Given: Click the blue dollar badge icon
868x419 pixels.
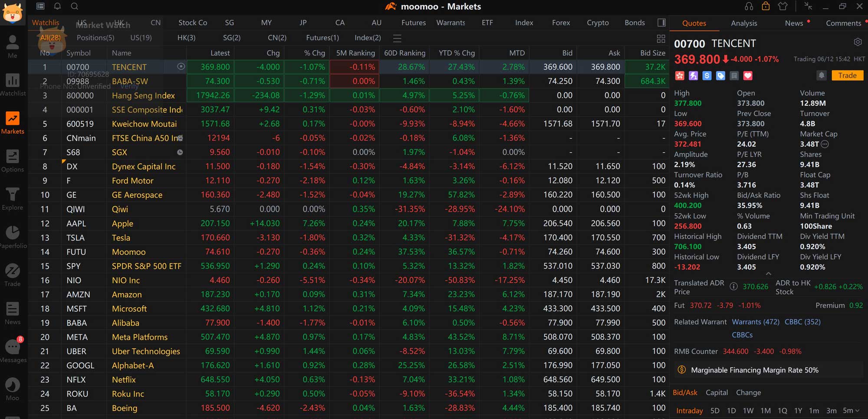Looking at the screenshot, I should 707,76.
